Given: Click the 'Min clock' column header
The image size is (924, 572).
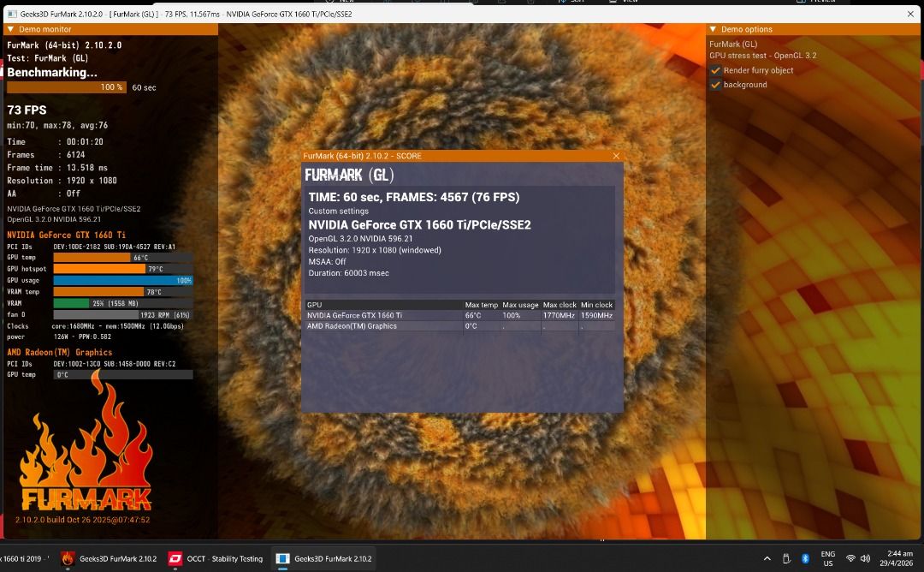Looking at the screenshot, I should pos(596,305).
